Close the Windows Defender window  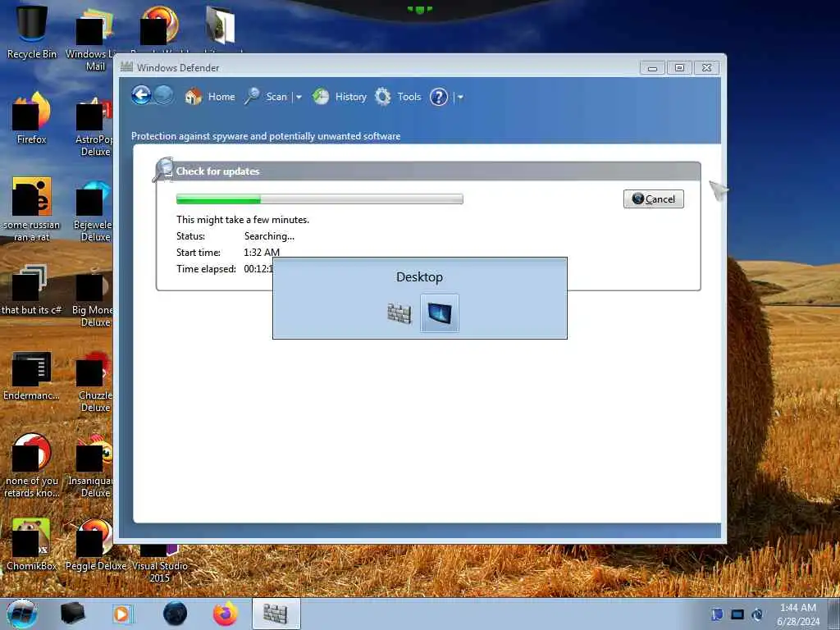point(706,68)
